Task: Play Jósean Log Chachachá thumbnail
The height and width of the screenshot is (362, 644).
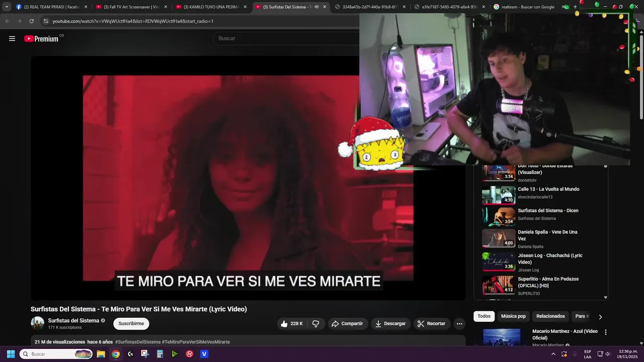Action: tap(499, 261)
